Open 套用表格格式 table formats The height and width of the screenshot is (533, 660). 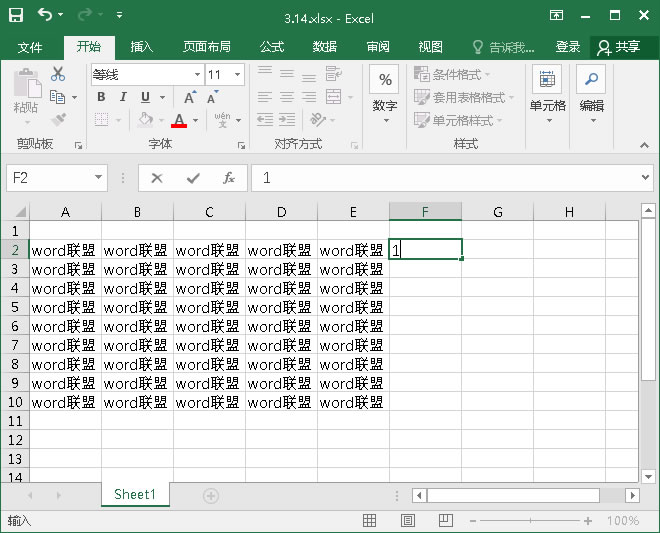[464, 97]
